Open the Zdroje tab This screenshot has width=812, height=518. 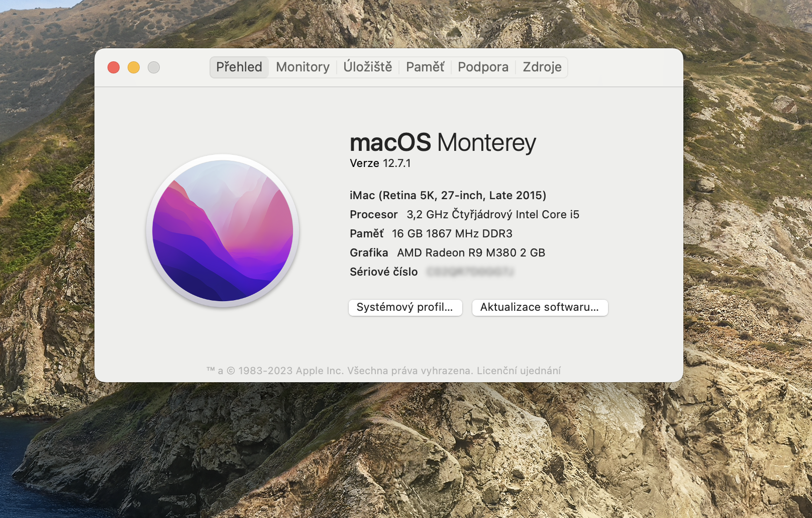click(x=542, y=67)
